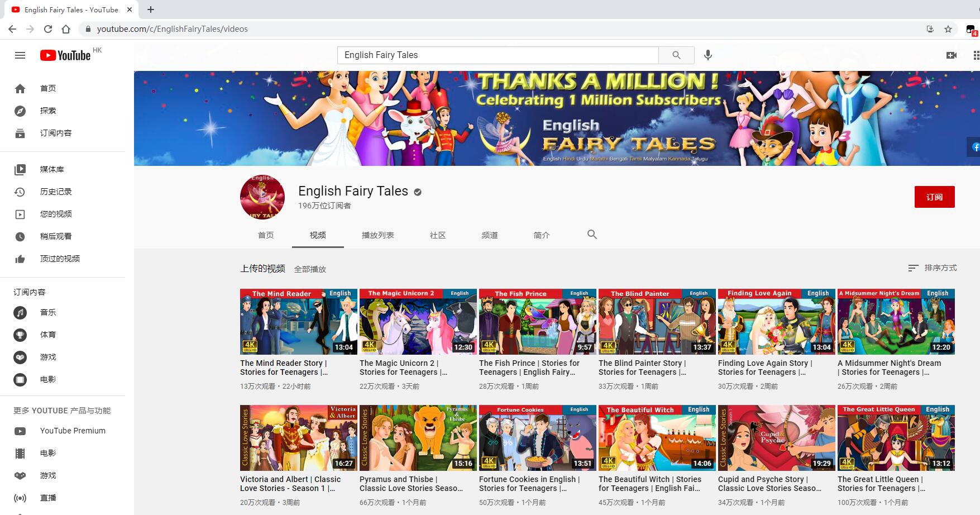
Task: Open The Fish Prince video thumbnail
Action: 538,322
